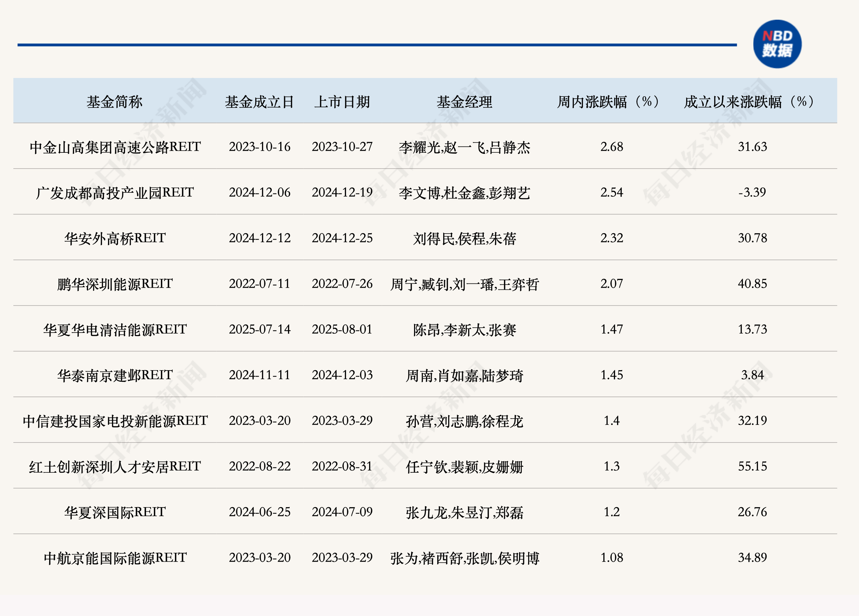Select listing date 2024-12-25
The image size is (859, 616).
[x=342, y=238]
